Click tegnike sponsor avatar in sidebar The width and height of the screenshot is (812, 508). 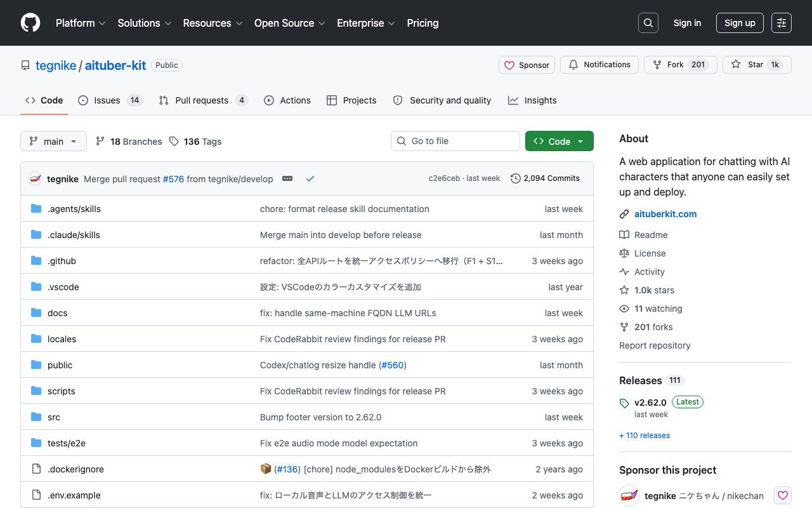click(629, 496)
